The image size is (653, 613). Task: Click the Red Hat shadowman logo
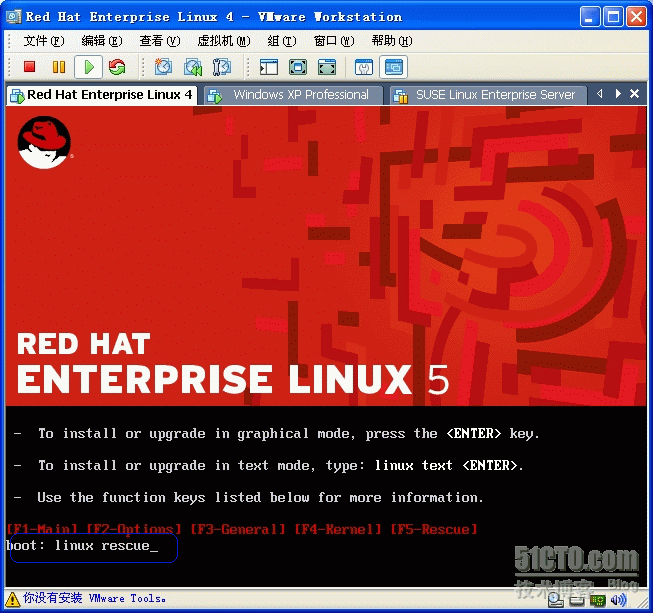(x=45, y=142)
